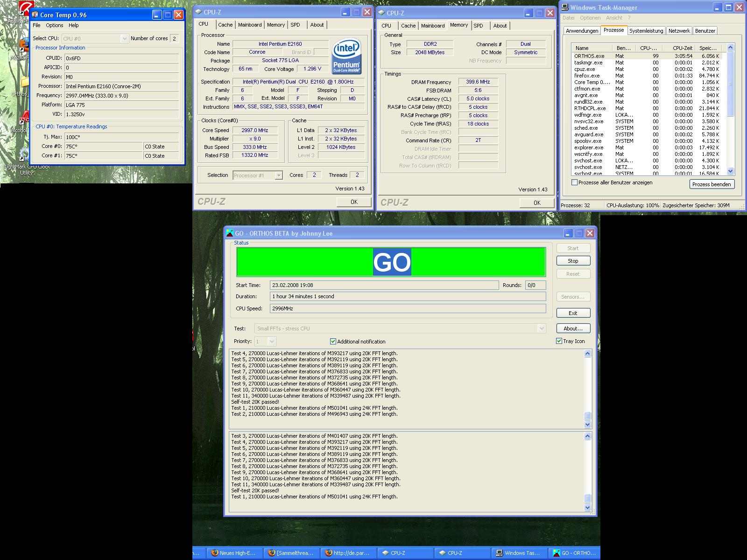
Task: Open Ansicht menu in Task-Manager
Action: pos(614,18)
